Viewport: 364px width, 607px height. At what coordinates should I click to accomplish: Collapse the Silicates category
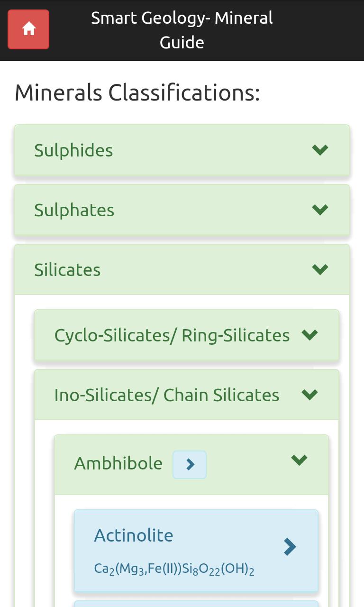pyautogui.click(x=320, y=269)
